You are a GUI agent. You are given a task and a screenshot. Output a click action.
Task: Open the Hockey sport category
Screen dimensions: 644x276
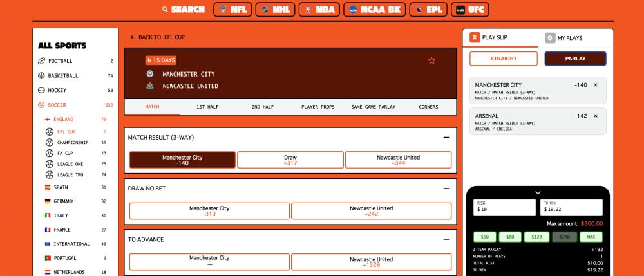[x=75, y=90]
